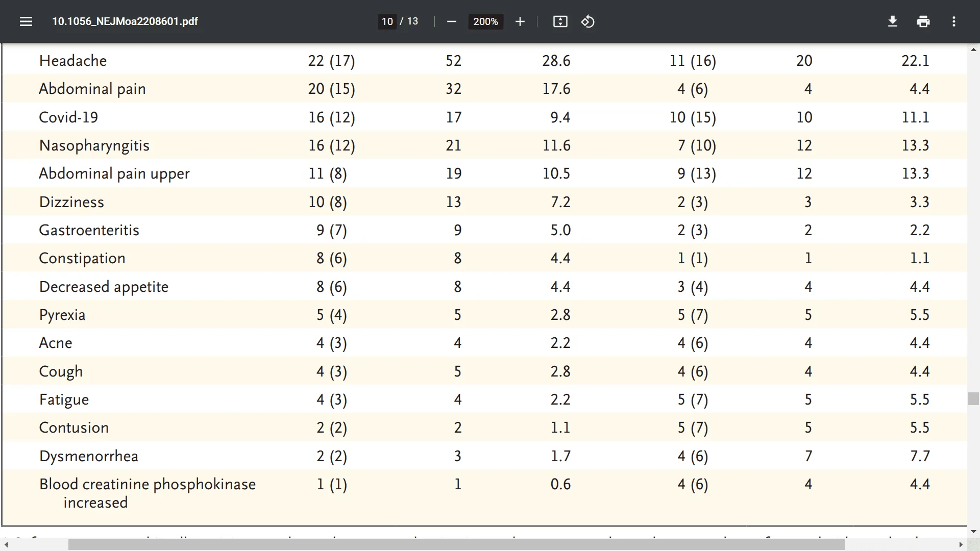Click the scroll left arrow

point(6,545)
